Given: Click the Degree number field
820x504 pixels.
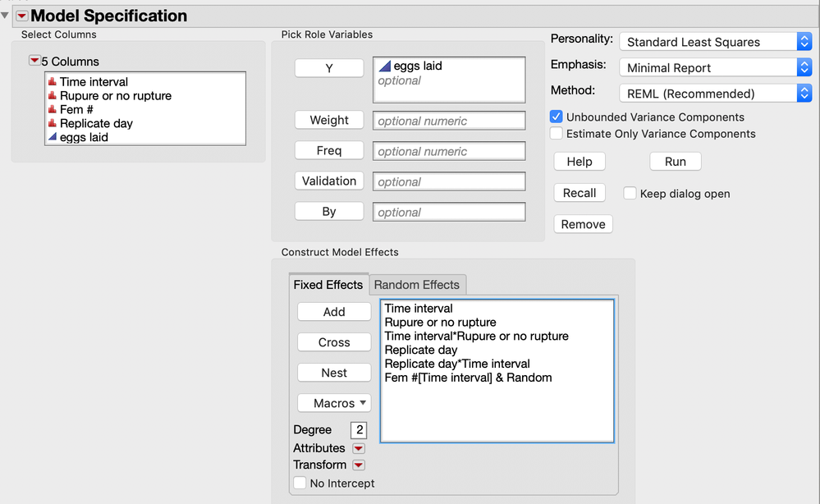Looking at the screenshot, I should click(x=359, y=430).
